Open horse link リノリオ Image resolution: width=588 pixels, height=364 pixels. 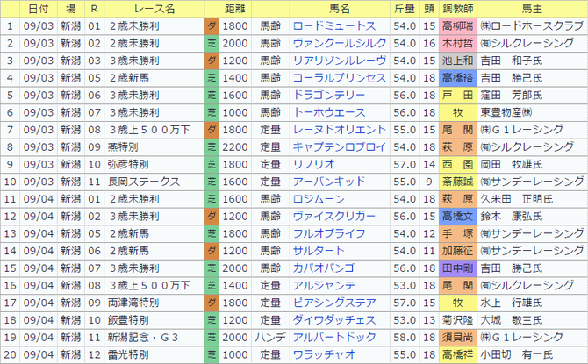tap(313, 164)
